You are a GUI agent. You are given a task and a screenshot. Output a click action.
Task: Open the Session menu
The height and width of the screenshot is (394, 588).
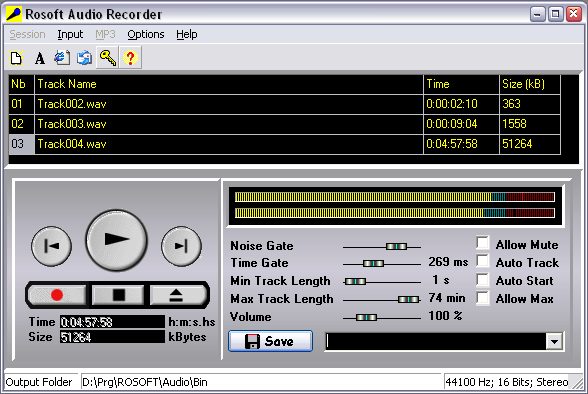(x=27, y=34)
